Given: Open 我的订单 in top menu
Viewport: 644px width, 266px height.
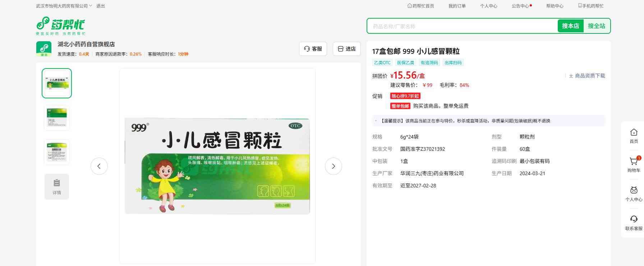Looking at the screenshot, I should pos(457,6).
